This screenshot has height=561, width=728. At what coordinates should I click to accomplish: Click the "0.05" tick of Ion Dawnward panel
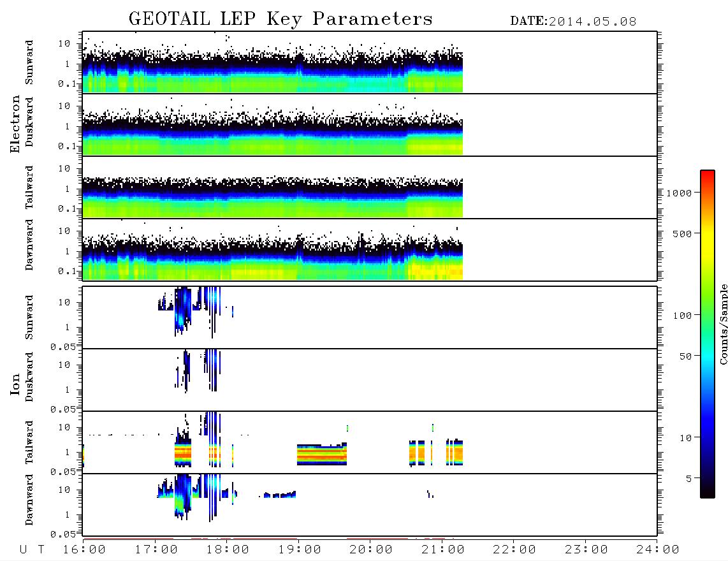click(62, 534)
